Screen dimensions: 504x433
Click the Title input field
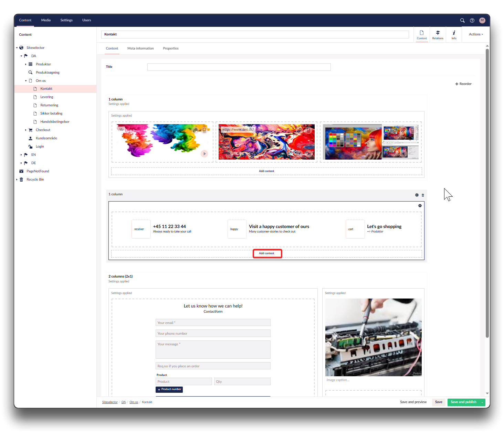239,67
